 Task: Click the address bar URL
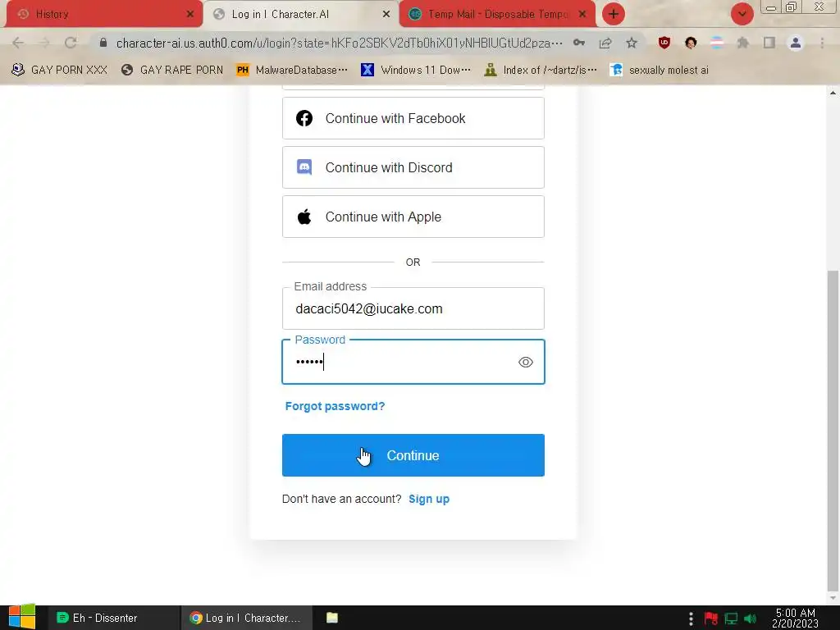(339, 43)
